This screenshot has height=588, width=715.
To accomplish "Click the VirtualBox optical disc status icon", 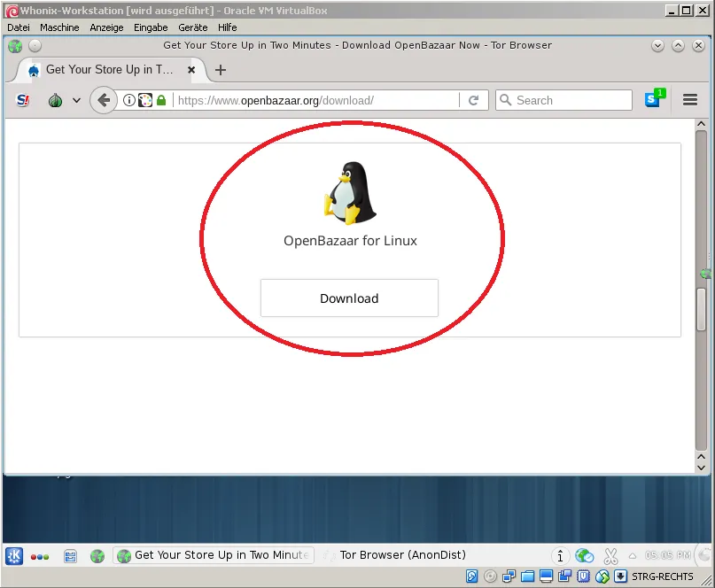I will (x=490, y=576).
